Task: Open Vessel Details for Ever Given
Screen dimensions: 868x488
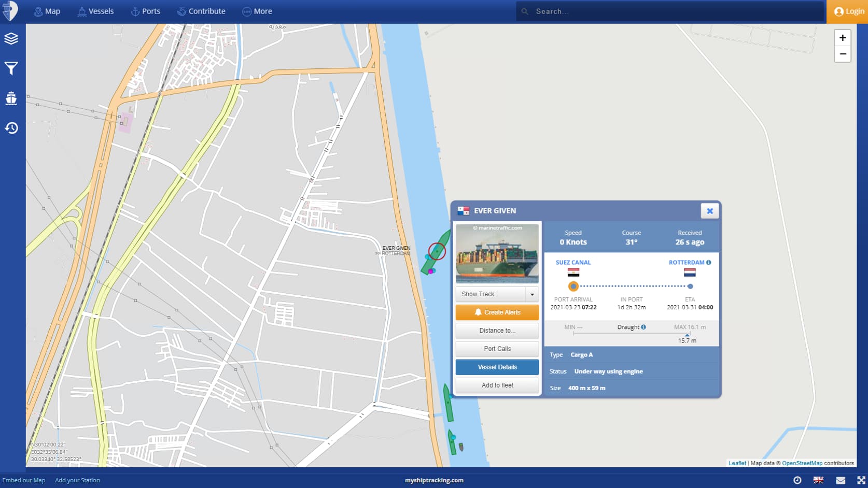Action: coord(497,367)
